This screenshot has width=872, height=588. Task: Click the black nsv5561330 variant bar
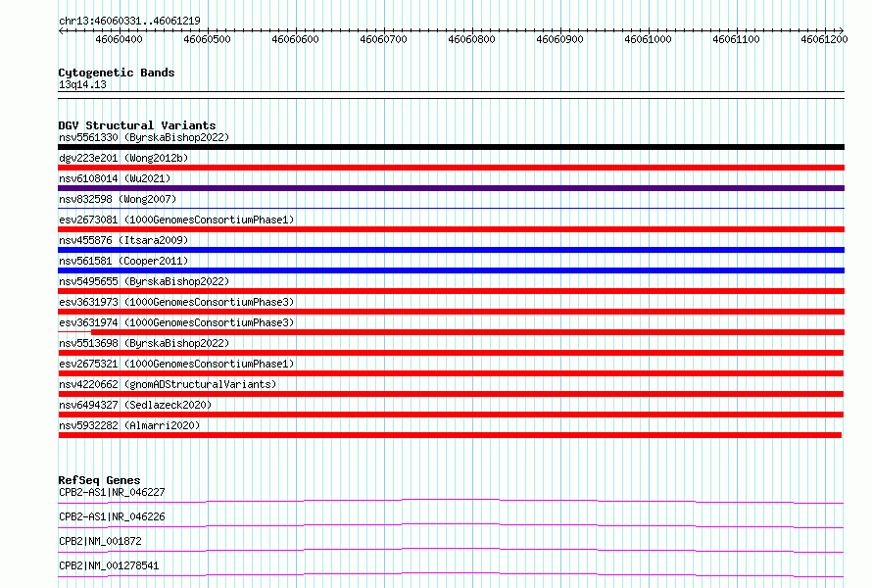point(451,147)
